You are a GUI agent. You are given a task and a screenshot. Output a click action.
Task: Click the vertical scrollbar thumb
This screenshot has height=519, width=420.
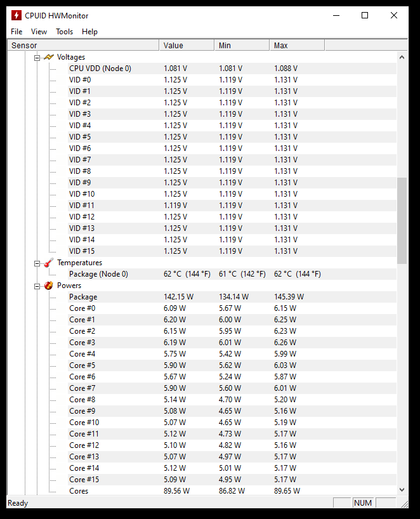[x=402, y=220]
